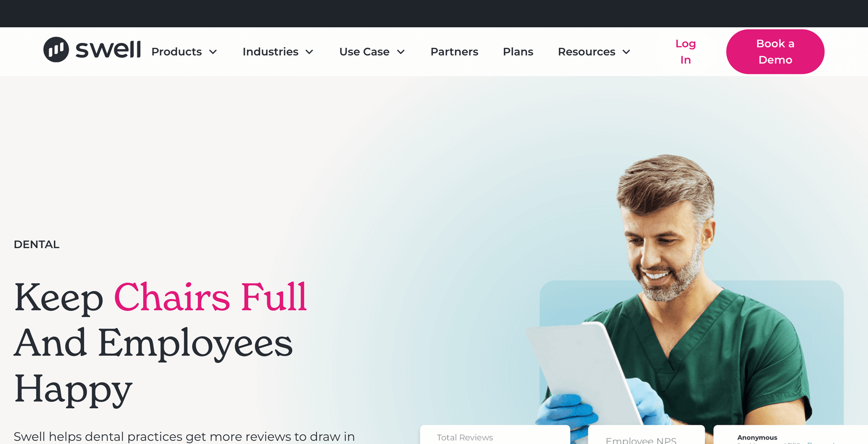This screenshot has width=868, height=444.
Task: Click the Book a Demo button
Action: click(775, 52)
